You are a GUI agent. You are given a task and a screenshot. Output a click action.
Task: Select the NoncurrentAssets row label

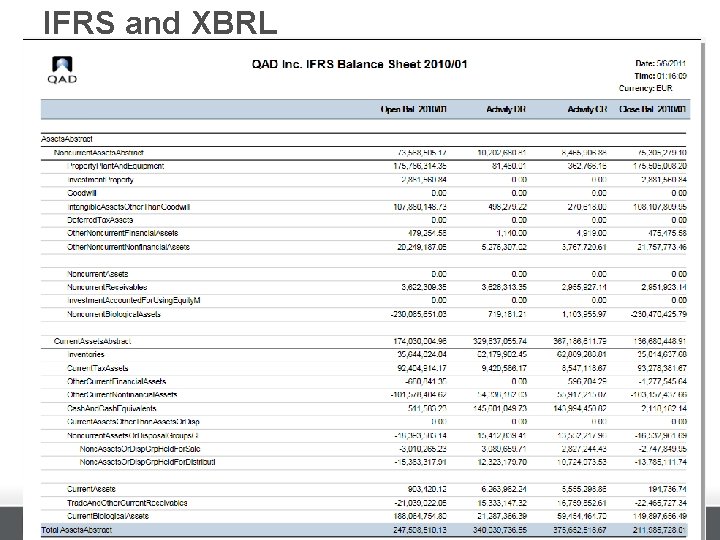[97, 274]
